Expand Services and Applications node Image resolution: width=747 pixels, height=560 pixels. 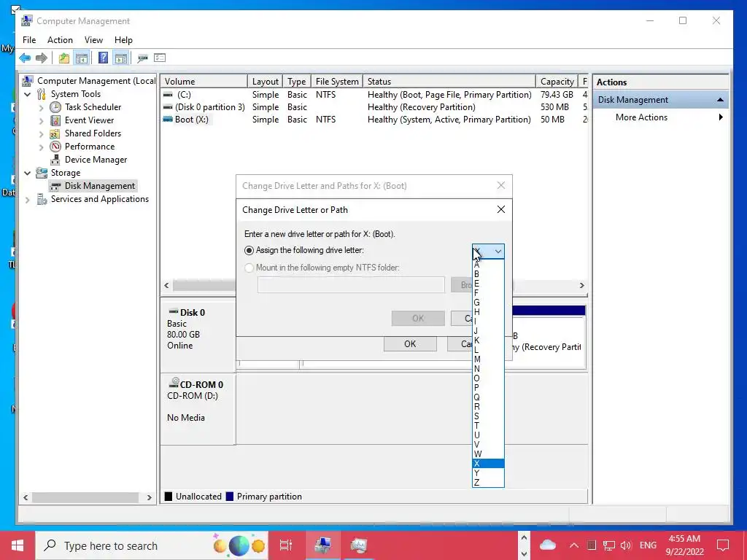(28, 200)
